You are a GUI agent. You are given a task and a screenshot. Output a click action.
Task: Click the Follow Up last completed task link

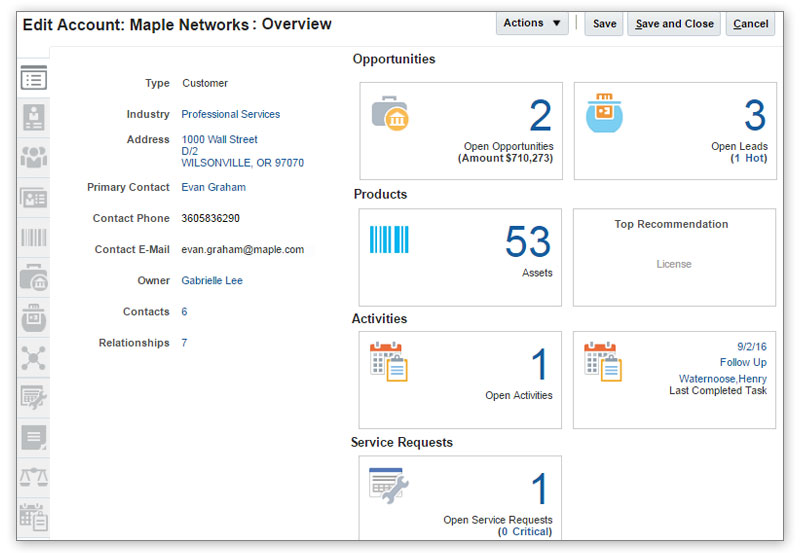743,362
